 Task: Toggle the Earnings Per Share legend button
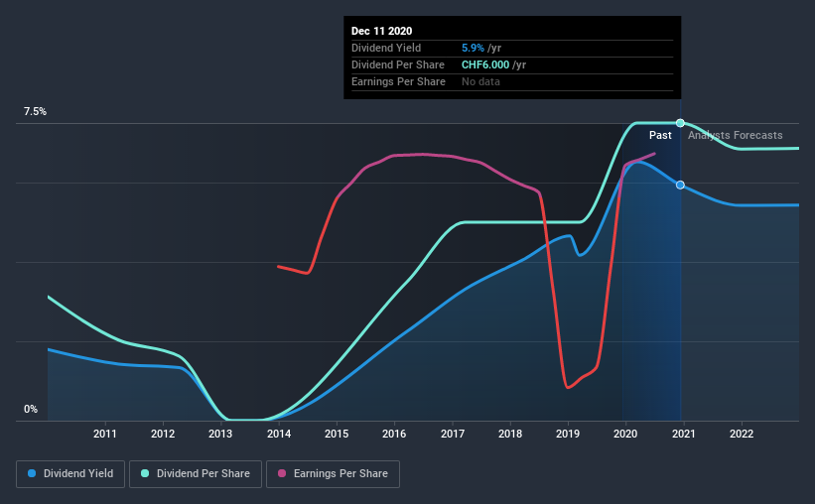pos(333,474)
